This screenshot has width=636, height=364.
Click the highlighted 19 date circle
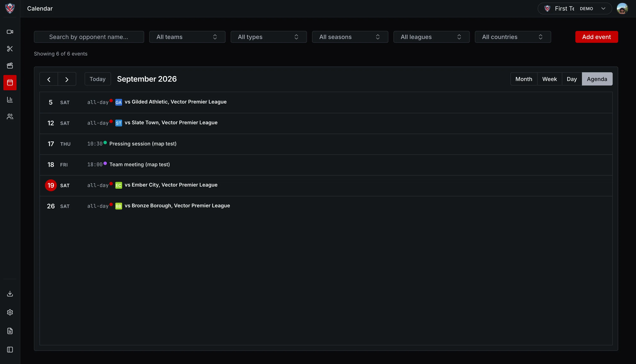click(x=51, y=186)
